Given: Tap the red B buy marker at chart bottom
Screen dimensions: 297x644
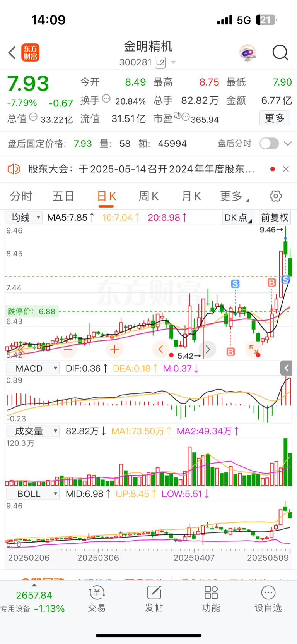Looking at the screenshot, I should coord(231,352).
